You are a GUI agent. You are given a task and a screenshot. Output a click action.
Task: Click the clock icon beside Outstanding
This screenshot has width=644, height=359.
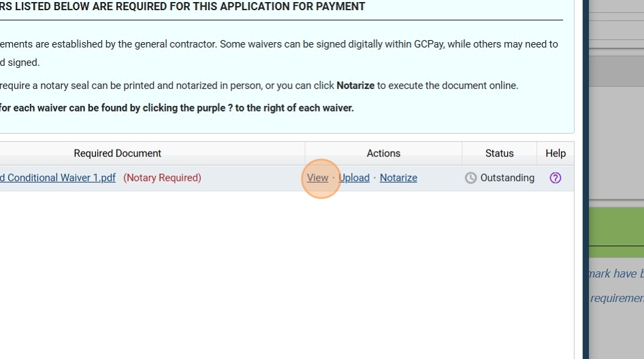470,178
